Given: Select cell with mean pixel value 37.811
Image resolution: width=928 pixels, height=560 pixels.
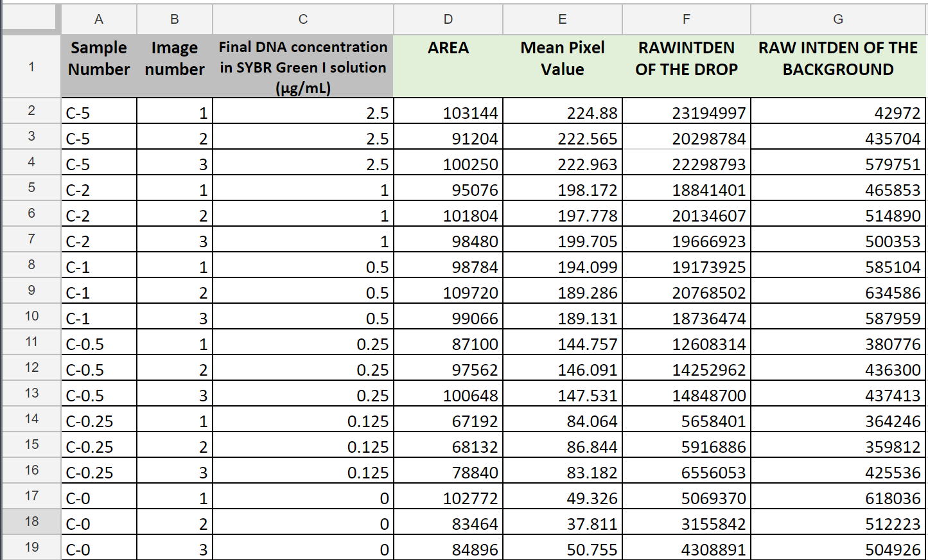Looking at the screenshot, I should pyautogui.click(x=562, y=524).
